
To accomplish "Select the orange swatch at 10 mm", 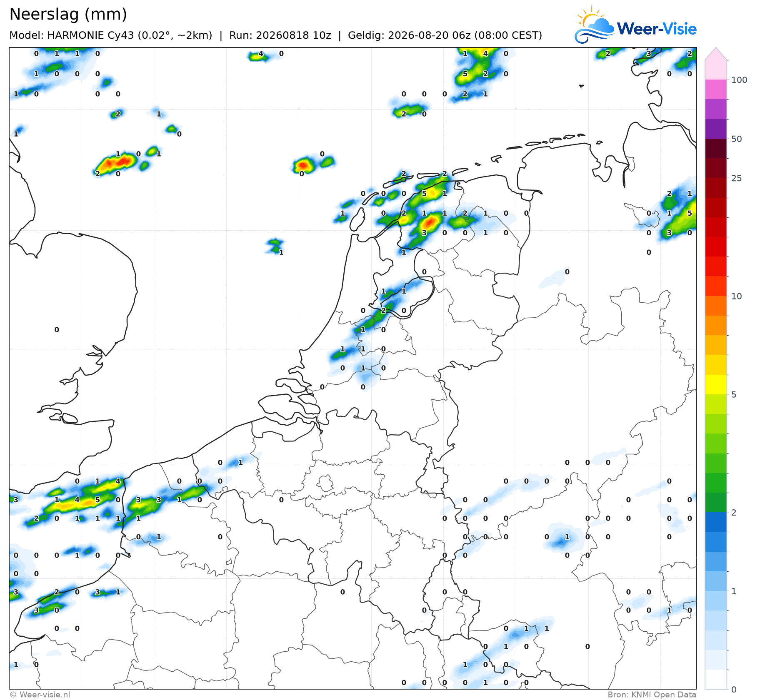I will [716, 306].
